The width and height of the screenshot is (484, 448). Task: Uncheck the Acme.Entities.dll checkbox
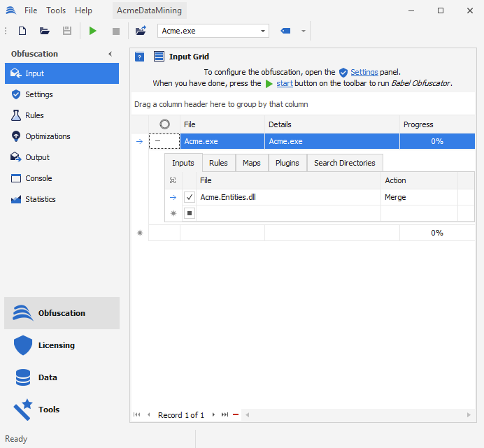pyautogui.click(x=189, y=198)
